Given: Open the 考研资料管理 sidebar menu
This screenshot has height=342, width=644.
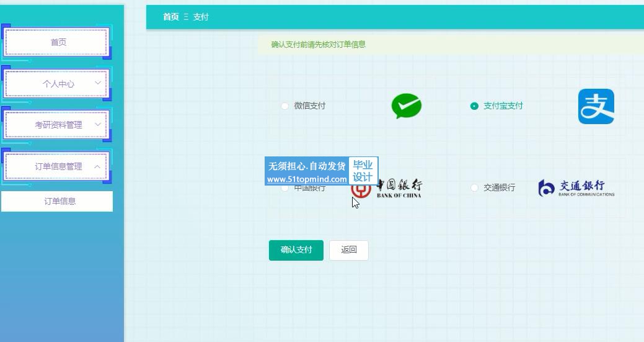Looking at the screenshot, I should pos(56,125).
